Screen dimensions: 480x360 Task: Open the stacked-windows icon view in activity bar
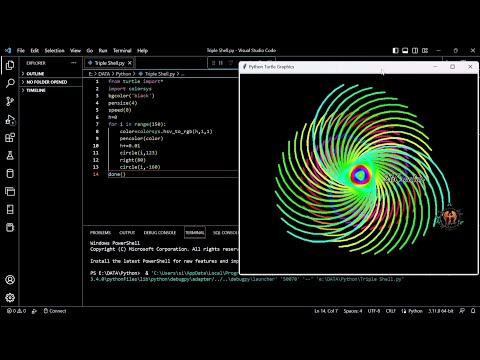coord(10,191)
